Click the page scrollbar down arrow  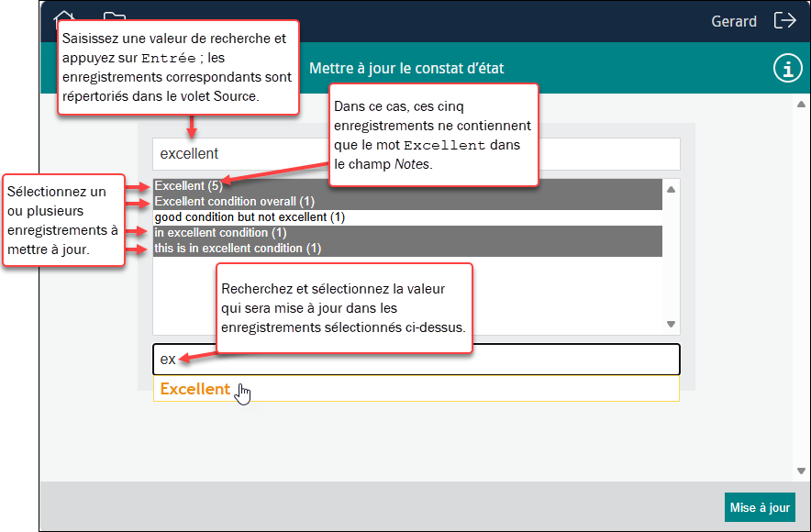coord(801,471)
